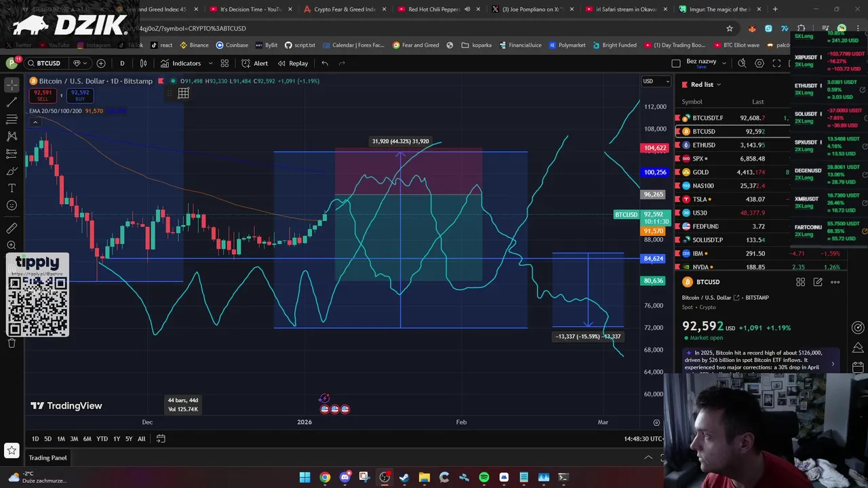This screenshot has width=868, height=488.
Task: Expand the Trading Panel with the chevron
Action: click(x=648, y=457)
